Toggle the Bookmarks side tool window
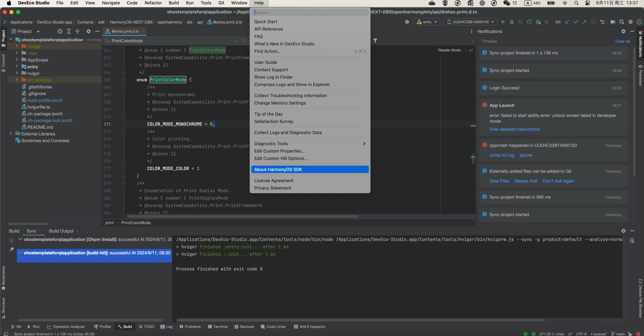644x336 pixels. pyautogui.click(x=4, y=278)
